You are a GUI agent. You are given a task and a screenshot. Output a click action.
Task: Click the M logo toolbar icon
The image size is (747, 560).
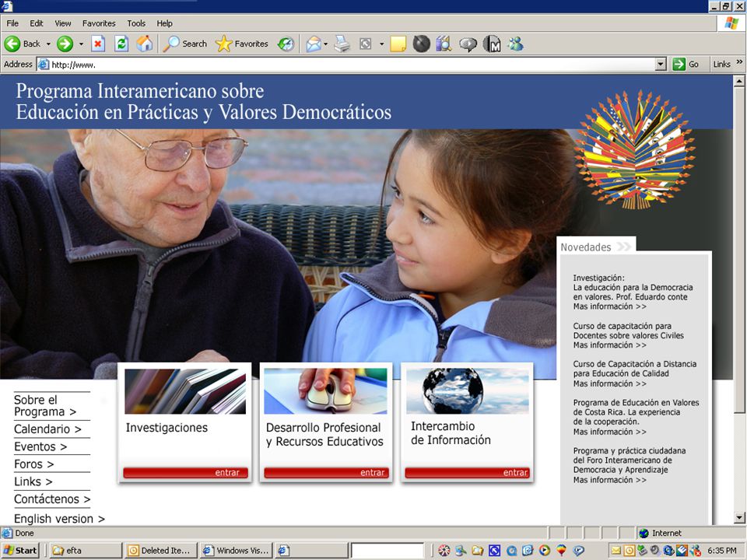pos(492,44)
